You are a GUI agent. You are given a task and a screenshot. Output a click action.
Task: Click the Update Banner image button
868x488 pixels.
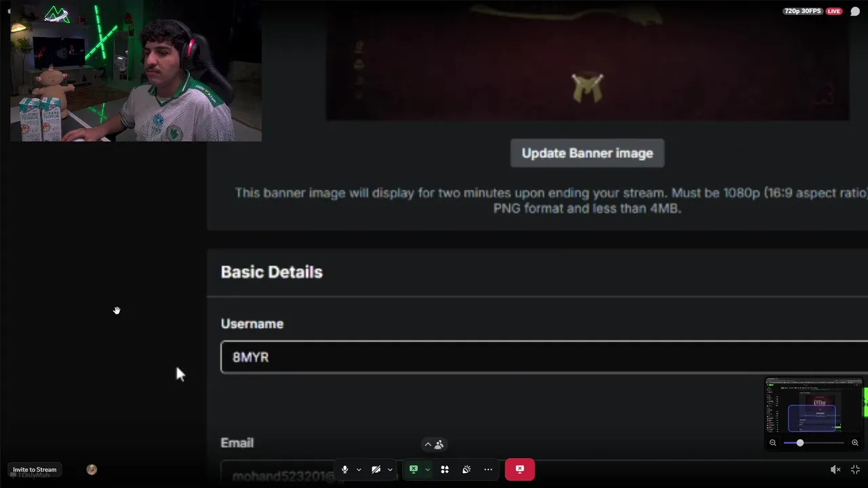click(587, 153)
